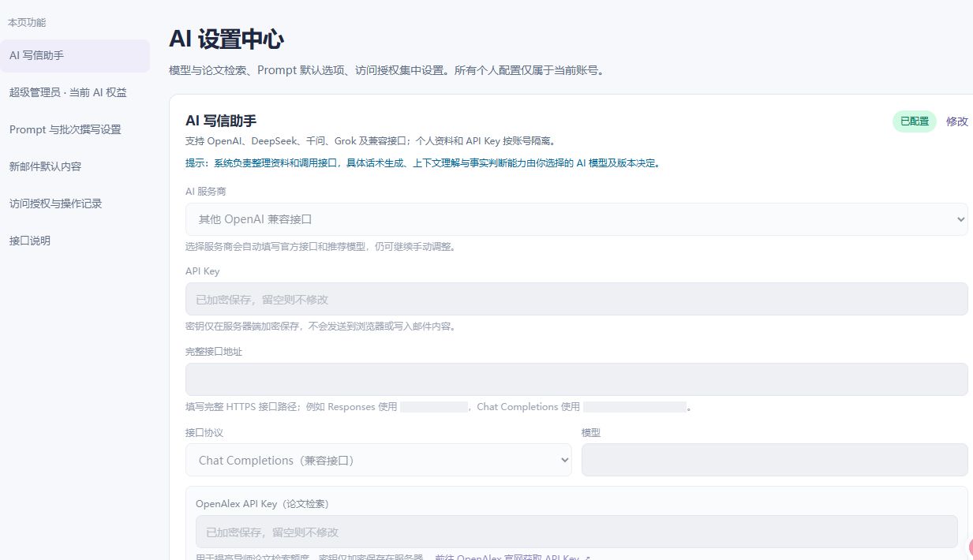Click the 本页功能 sidebar label
The width and height of the screenshot is (973, 560).
(27, 23)
